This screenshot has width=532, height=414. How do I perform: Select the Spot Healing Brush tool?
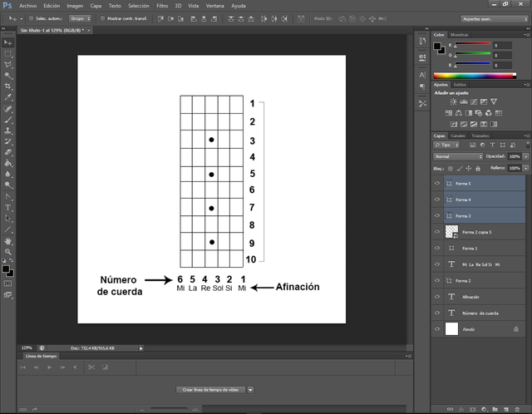(x=7, y=109)
